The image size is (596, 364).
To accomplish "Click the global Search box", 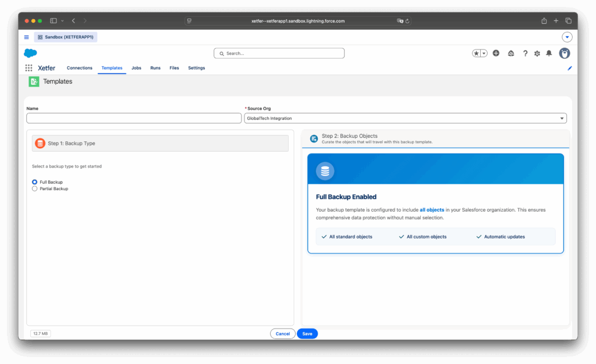I will coord(279,53).
